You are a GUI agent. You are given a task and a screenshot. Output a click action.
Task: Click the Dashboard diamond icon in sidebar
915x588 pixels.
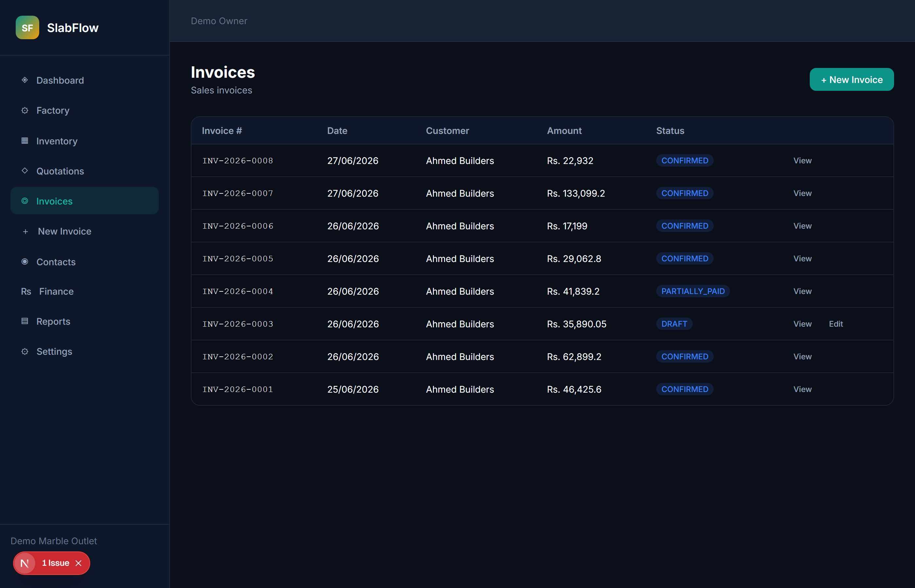pyautogui.click(x=25, y=80)
